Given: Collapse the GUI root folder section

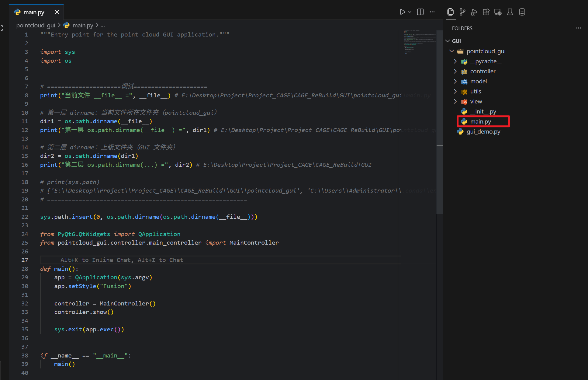Looking at the screenshot, I should point(448,41).
